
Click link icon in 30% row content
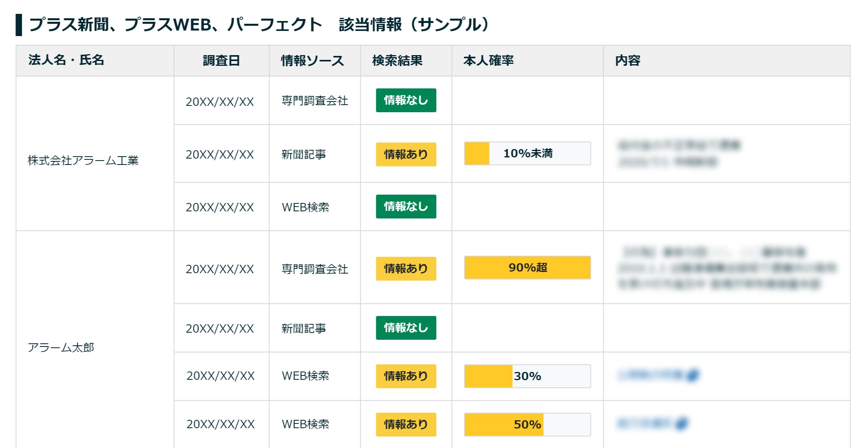point(693,375)
